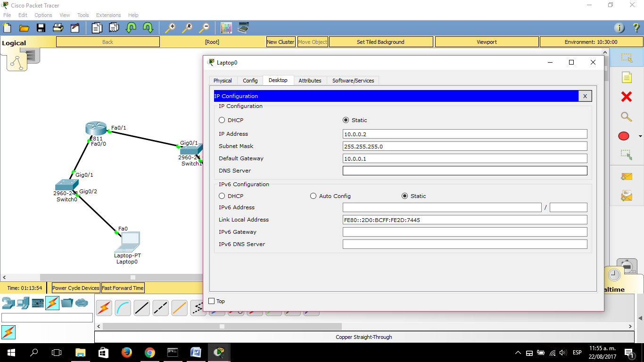Open the Options menu
The width and height of the screenshot is (644, 362).
pyautogui.click(x=43, y=15)
